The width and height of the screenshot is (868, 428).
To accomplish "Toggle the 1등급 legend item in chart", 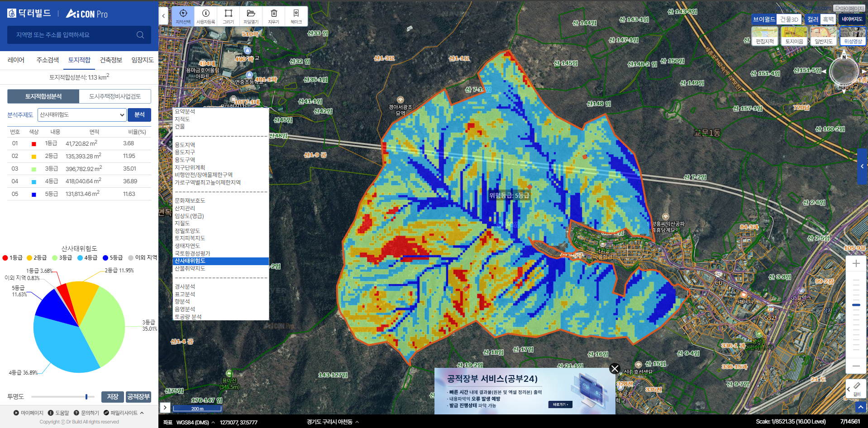I will pyautogui.click(x=13, y=258).
